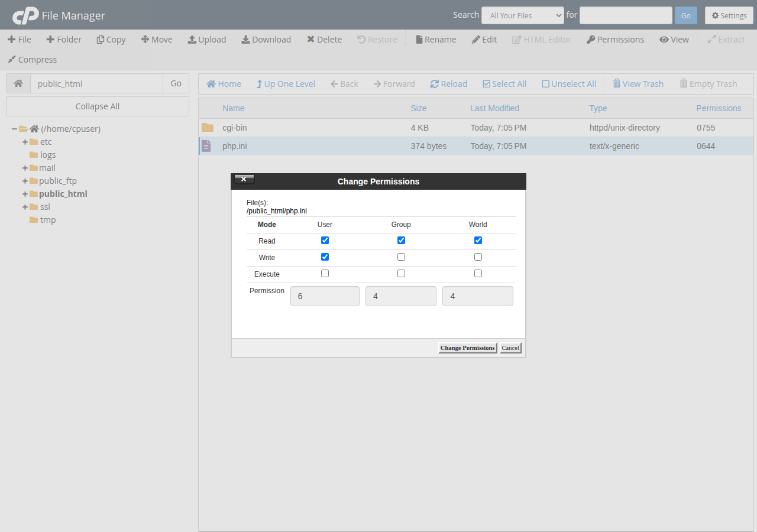Viewport: 757px width, 532px height.
Task: Reload the file listing
Action: (448, 84)
